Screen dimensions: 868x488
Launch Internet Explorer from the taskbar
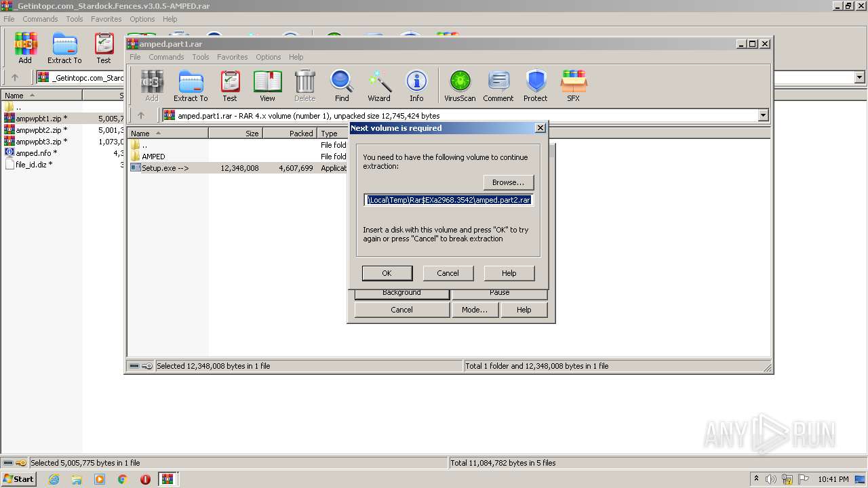[x=54, y=479]
